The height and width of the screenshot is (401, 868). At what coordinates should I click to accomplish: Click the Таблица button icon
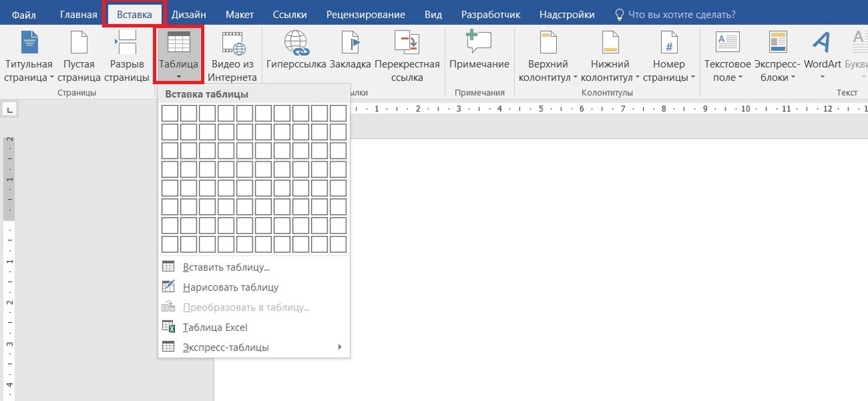(x=178, y=43)
